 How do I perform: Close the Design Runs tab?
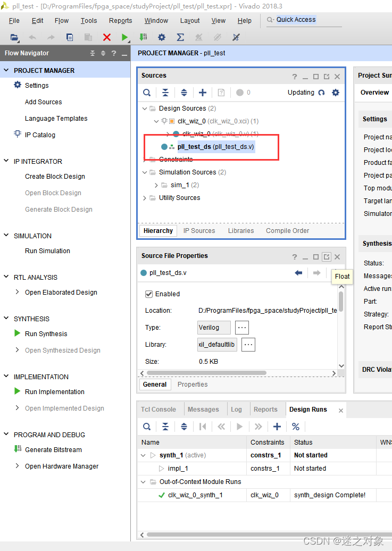[x=340, y=411]
